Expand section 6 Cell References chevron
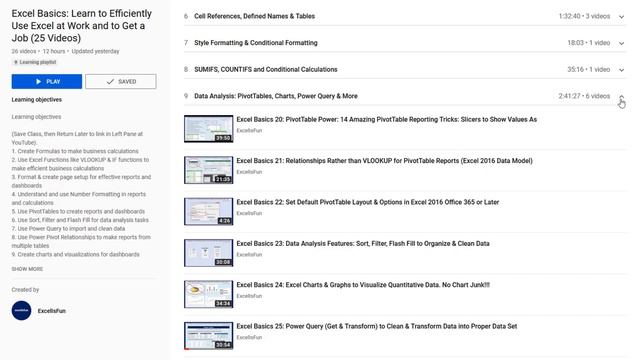 click(621, 17)
